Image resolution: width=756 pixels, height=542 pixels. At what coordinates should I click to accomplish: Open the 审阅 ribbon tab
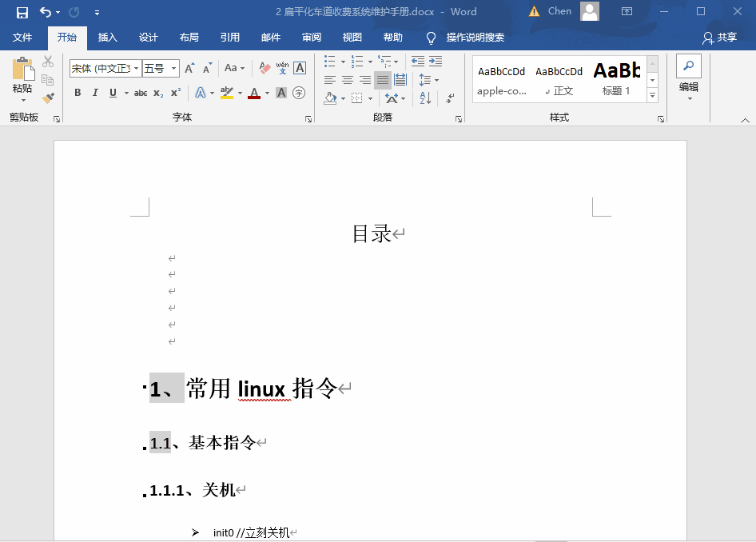coord(313,37)
